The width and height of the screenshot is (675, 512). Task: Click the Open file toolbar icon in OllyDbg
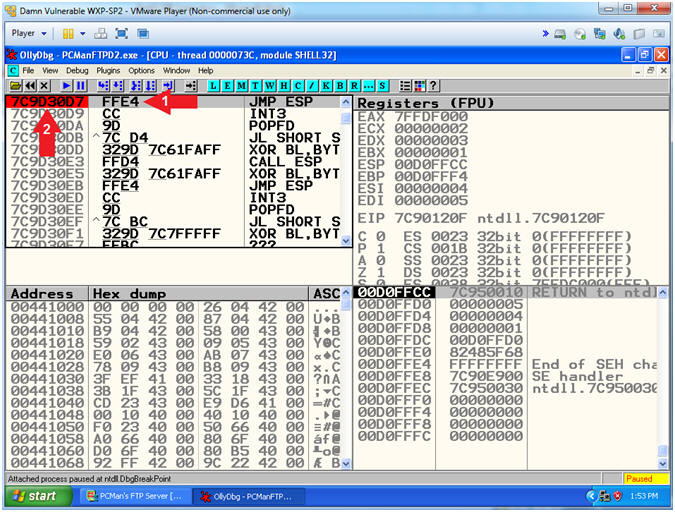(x=15, y=86)
